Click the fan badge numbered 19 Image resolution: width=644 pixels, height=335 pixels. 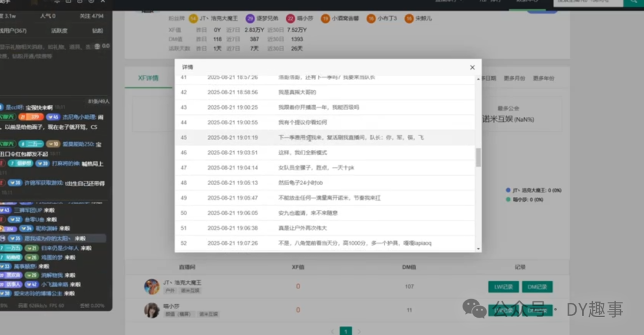(326, 19)
